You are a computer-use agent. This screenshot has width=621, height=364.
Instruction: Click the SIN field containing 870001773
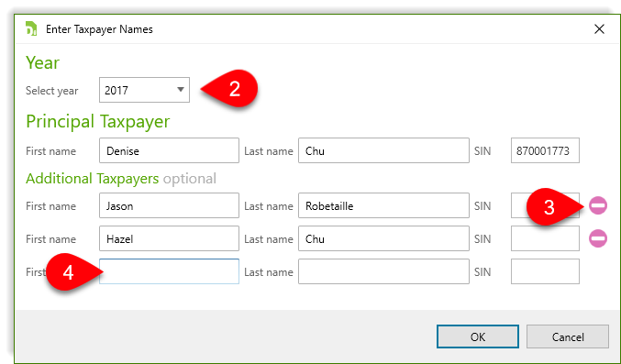click(545, 150)
